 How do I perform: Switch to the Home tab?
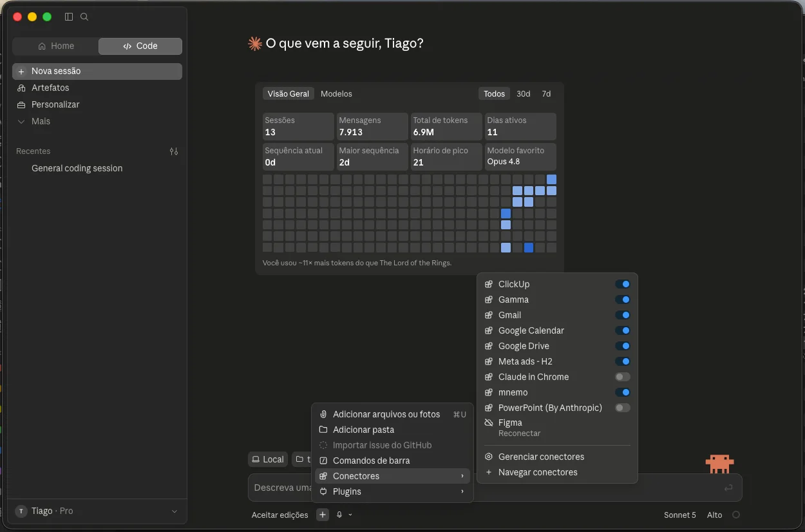tap(55, 46)
